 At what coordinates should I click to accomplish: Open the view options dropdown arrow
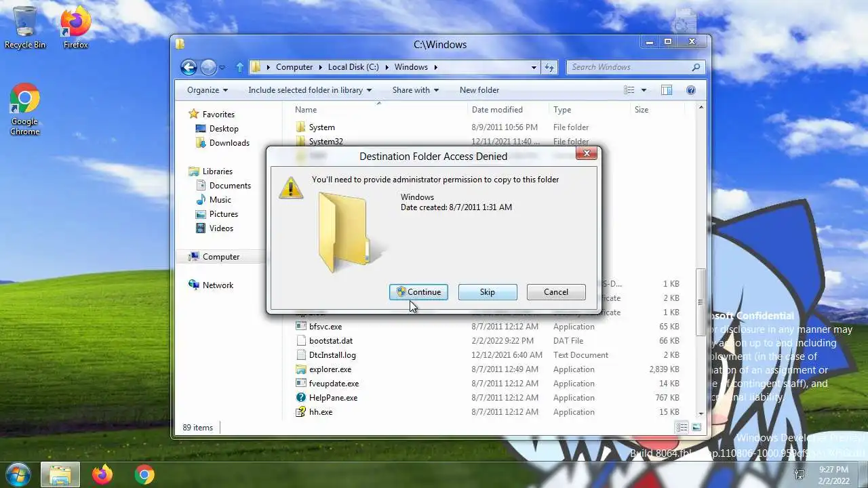click(x=644, y=90)
